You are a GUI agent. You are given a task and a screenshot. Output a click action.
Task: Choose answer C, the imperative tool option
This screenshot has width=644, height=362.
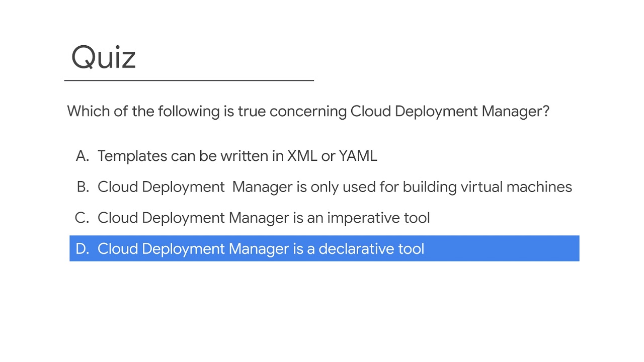(264, 218)
